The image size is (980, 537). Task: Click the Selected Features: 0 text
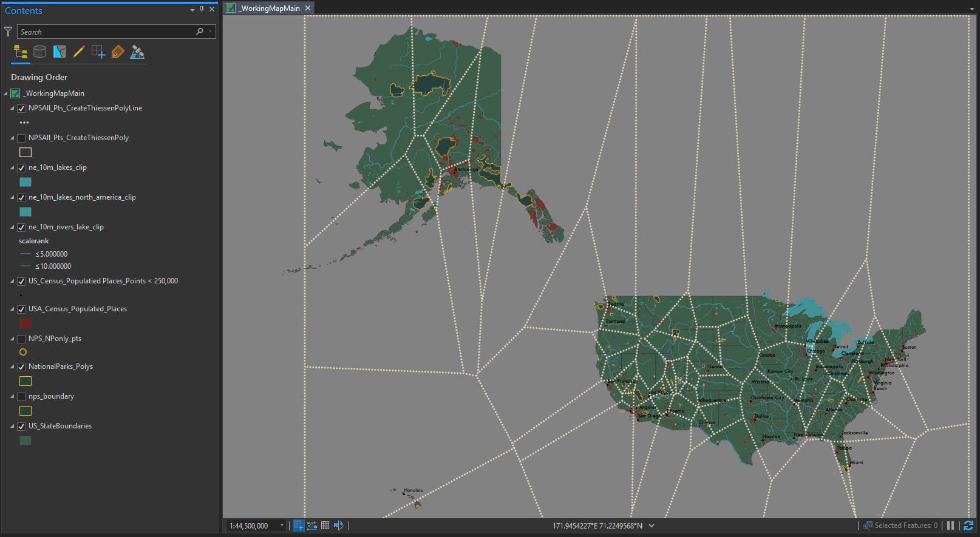(x=906, y=525)
